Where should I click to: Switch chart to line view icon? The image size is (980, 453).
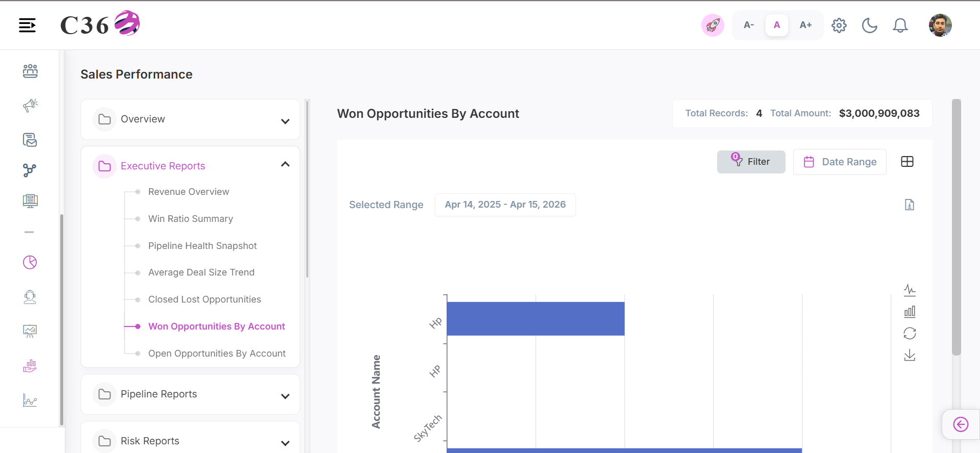[910, 290]
